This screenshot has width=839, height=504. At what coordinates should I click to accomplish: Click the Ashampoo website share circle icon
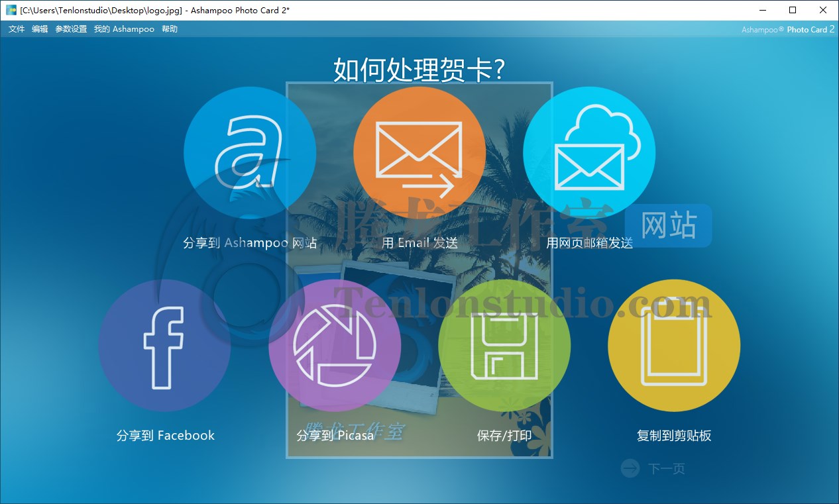[250, 152]
